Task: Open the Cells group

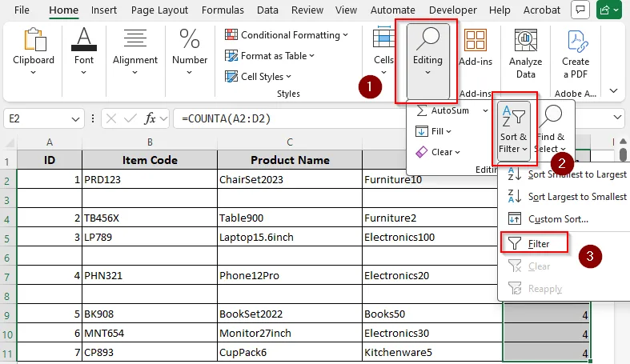Action: click(383, 51)
